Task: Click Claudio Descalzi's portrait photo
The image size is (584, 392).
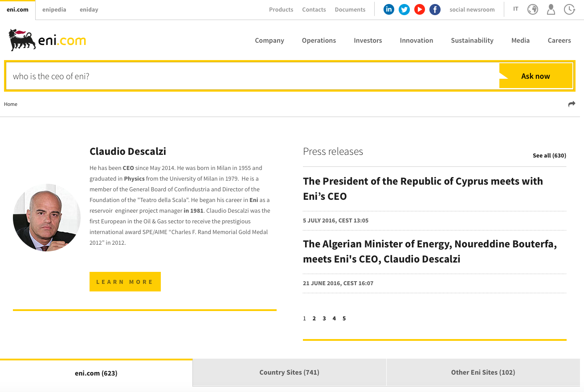Action: pos(47,218)
